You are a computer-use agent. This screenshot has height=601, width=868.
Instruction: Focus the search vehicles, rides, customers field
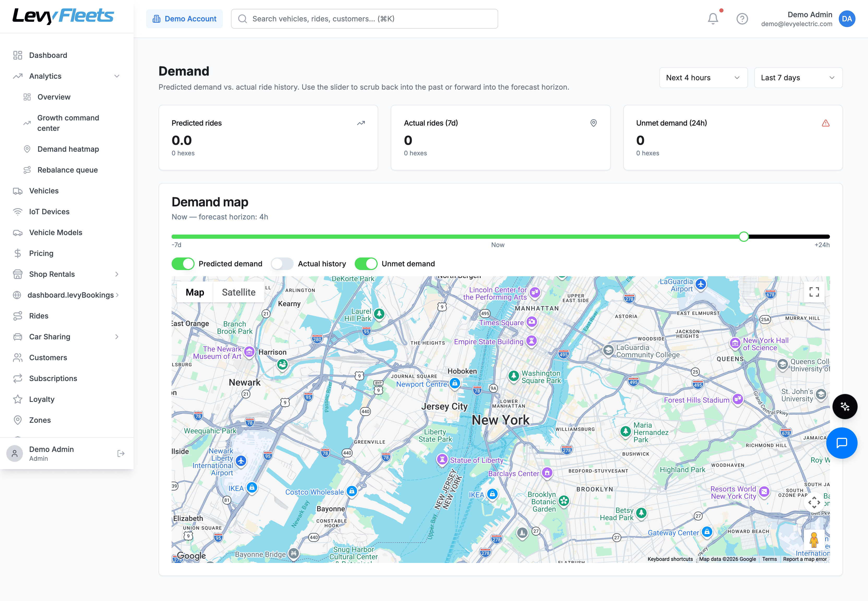[x=364, y=19]
